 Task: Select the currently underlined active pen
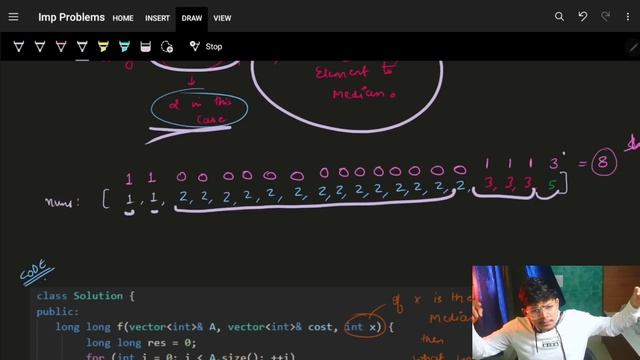pyautogui.click(x=82, y=47)
